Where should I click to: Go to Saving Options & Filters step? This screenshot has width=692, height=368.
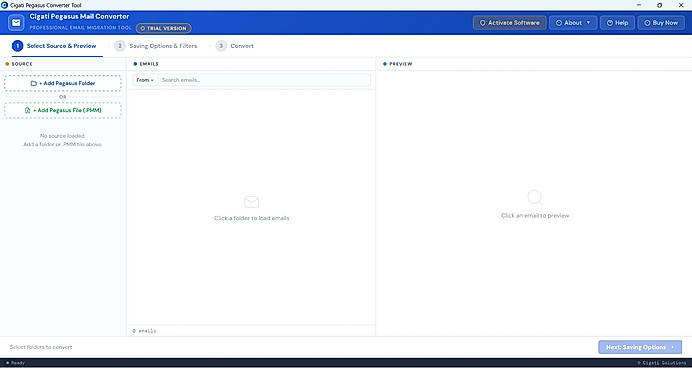(156, 46)
